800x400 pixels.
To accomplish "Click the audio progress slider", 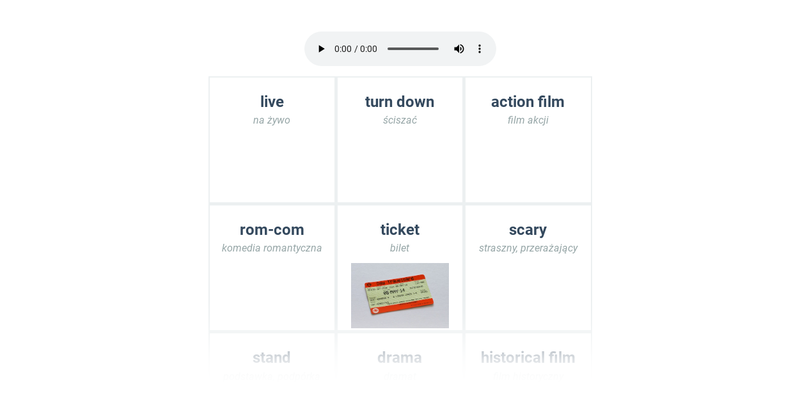I will (x=413, y=49).
